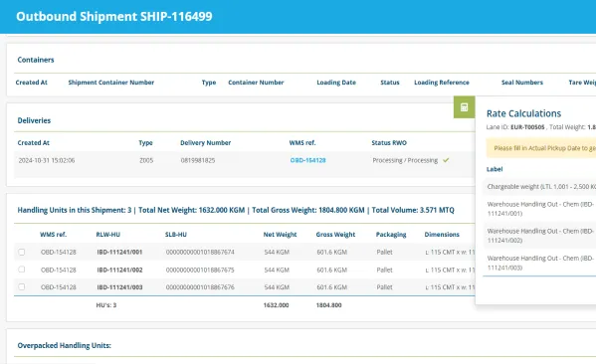The width and height of the screenshot is (596, 364).
Task: Click Warehouse Handling Out row for IBD-111241/002
Action: 539,236
